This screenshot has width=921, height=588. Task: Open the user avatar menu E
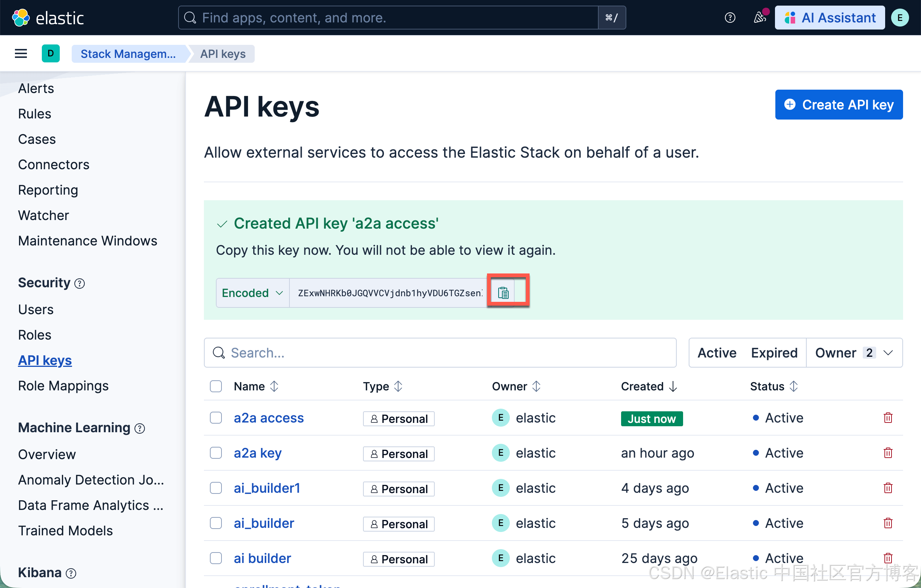tap(900, 18)
